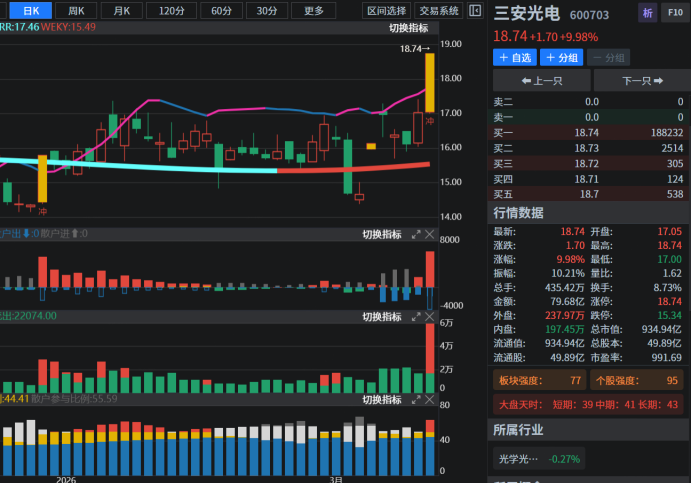Screen dimensions: 692x483
Task: Go to the next stock with 下一只
Action: click(641, 81)
